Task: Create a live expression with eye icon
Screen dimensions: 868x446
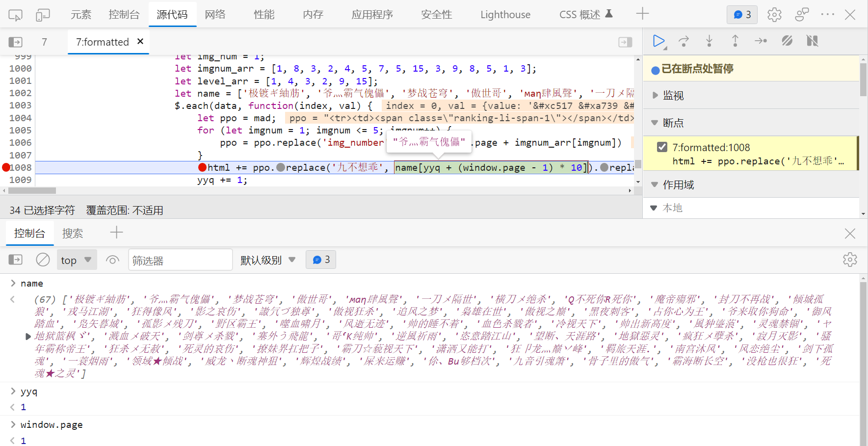Action: [x=112, y=260]
